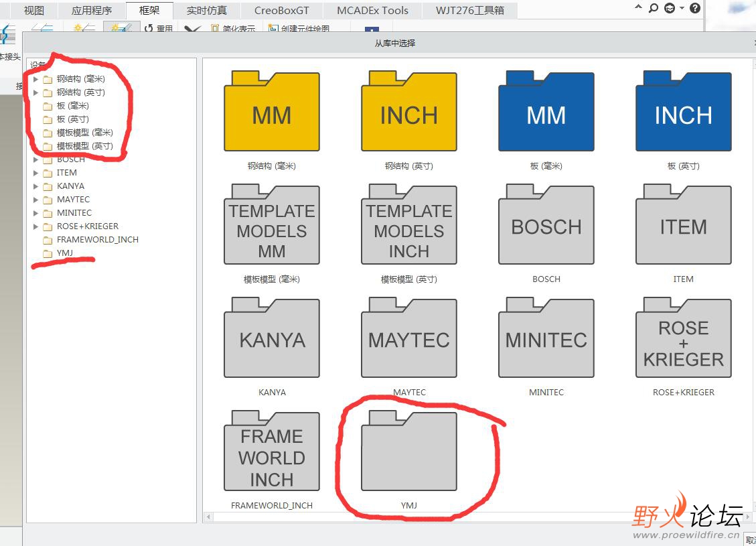The image size is (756, 546).
Task: Open the help question mark icon
Action: pyautogui.click(x=695, y=8)
